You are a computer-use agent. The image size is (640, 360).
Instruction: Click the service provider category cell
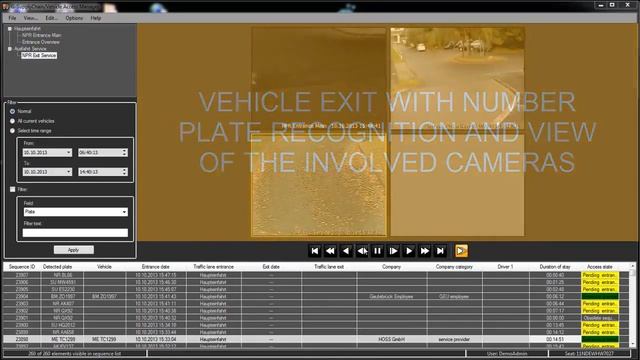454,339
